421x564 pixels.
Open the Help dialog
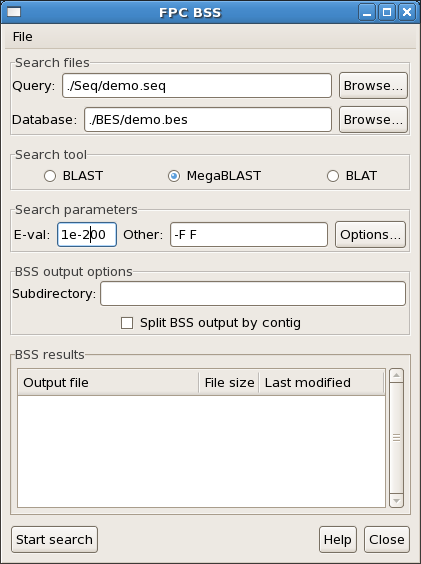tap(338, 539)
